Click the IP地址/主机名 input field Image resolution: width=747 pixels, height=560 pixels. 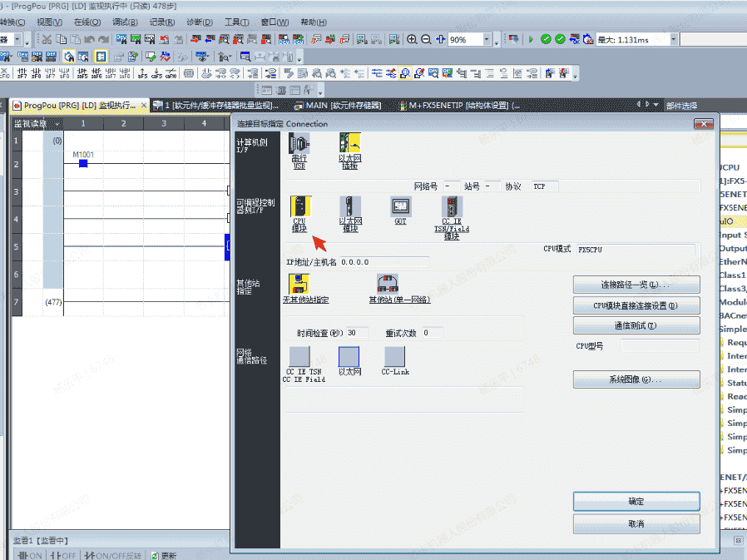point(383,262)
